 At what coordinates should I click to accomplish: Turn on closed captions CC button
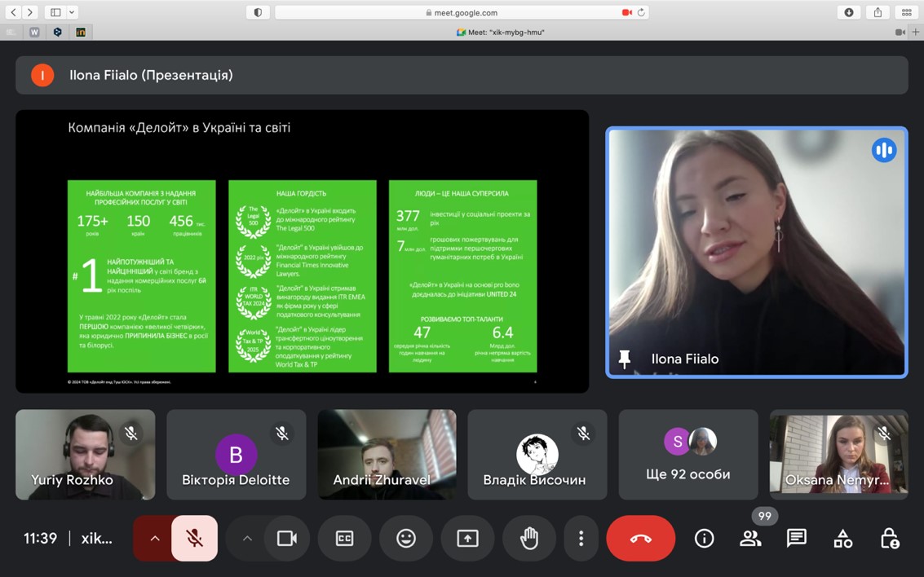[x=344, y=538]
